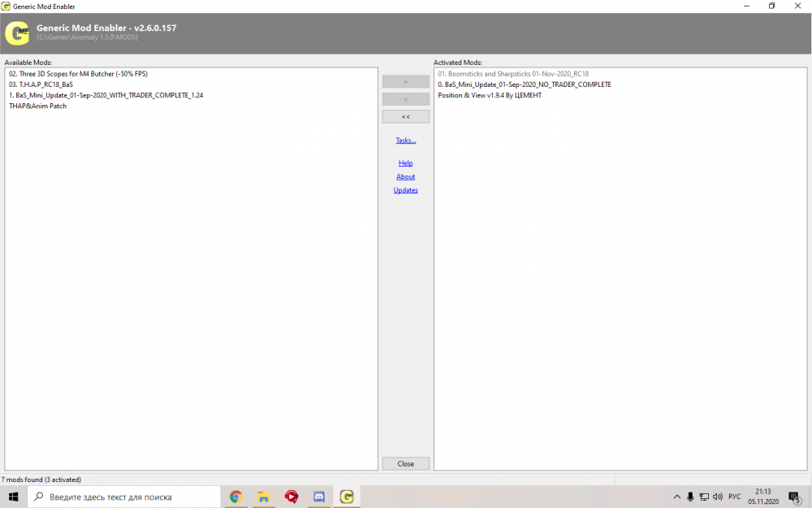This screenshot has height=508, width=812.
Task: Select activated '0. BaS_Mini_Update NO_TRADER_COMPLETE' mod
Action: tap(525, 85)
